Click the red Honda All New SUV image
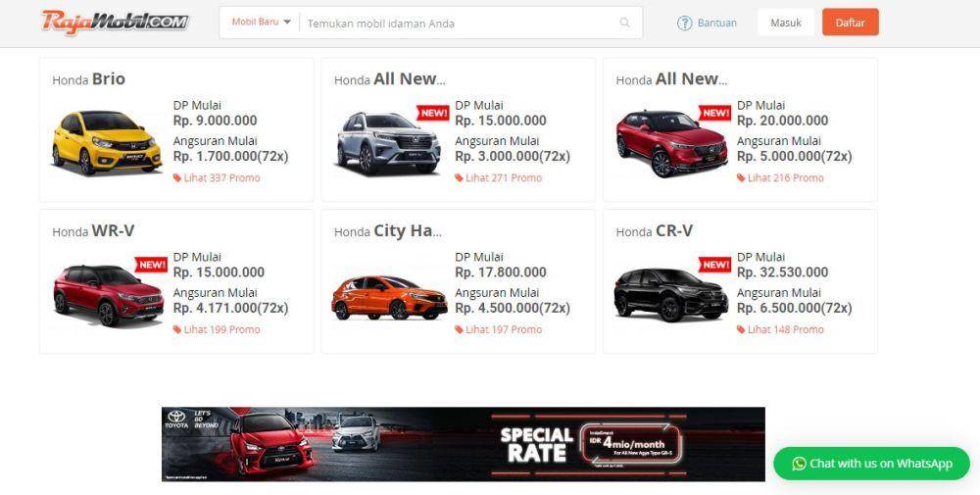The height and width of the screenshot is (495, 980). [672, 144]
